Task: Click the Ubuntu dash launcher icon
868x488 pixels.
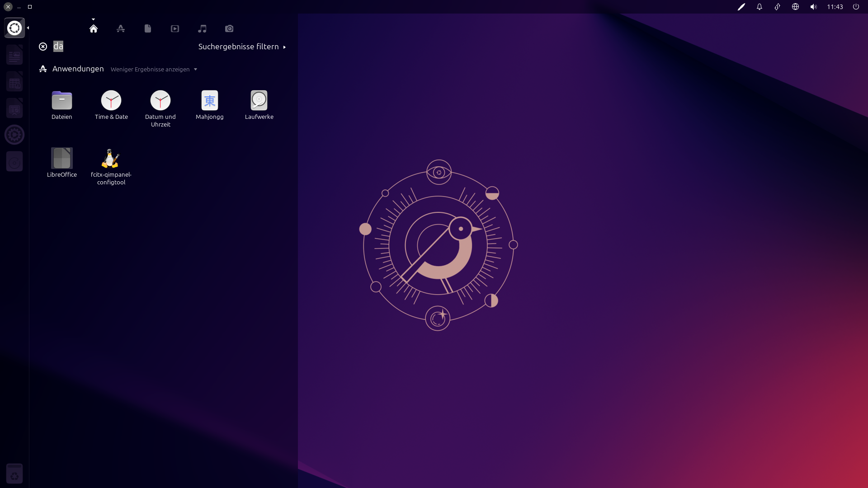Action: tap(14, 28)
